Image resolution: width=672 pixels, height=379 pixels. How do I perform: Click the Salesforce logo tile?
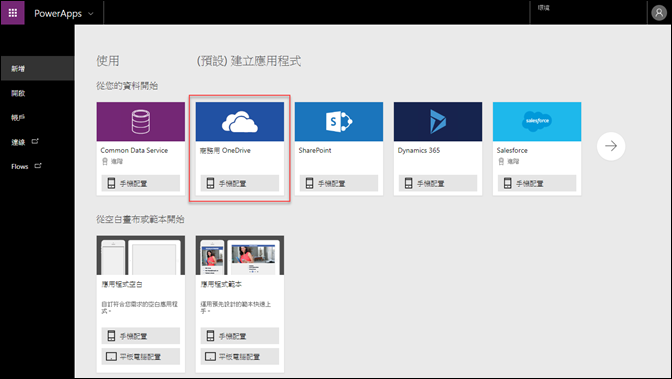pyautogui.click(x=537, y=121)
